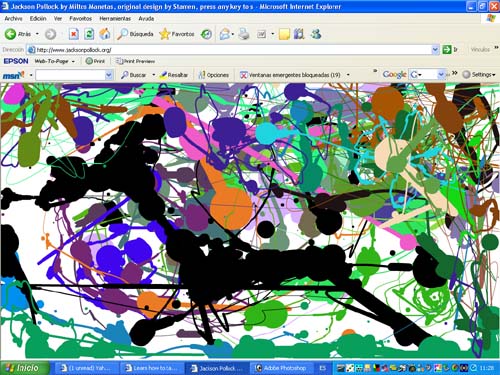Click the Mail envelope icon

tap(224, 34)
